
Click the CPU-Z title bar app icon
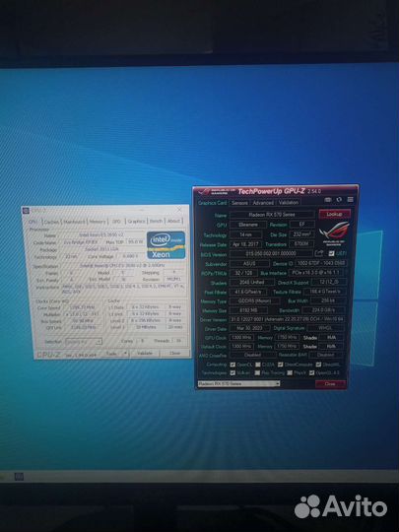27,211
